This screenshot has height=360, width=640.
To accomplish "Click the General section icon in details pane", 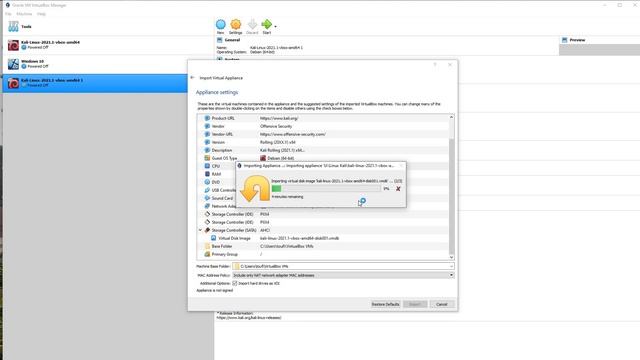I will click(220, 40).
